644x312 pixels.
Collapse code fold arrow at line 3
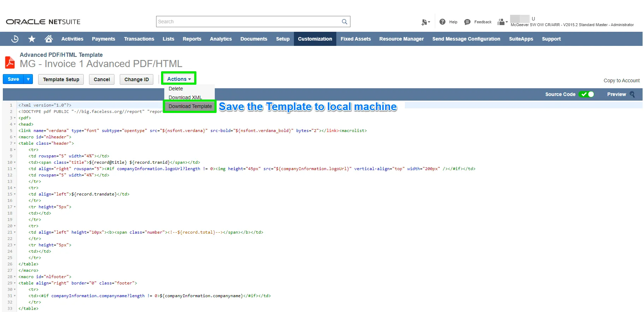[15, 118]
